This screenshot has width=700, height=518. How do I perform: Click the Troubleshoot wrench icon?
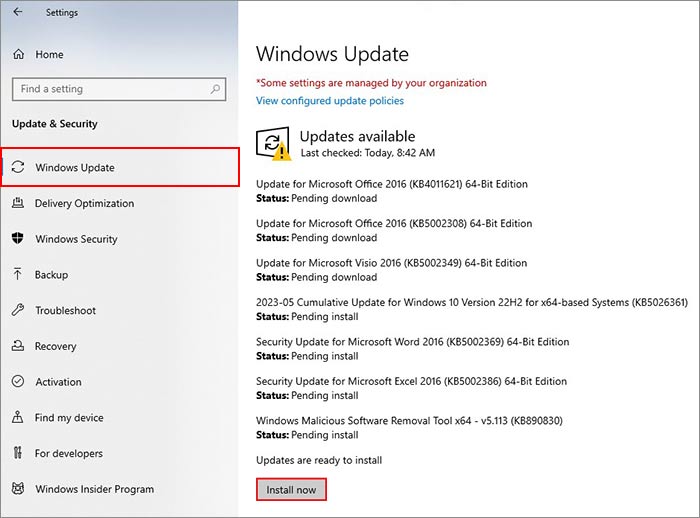(x=18, y=310)
